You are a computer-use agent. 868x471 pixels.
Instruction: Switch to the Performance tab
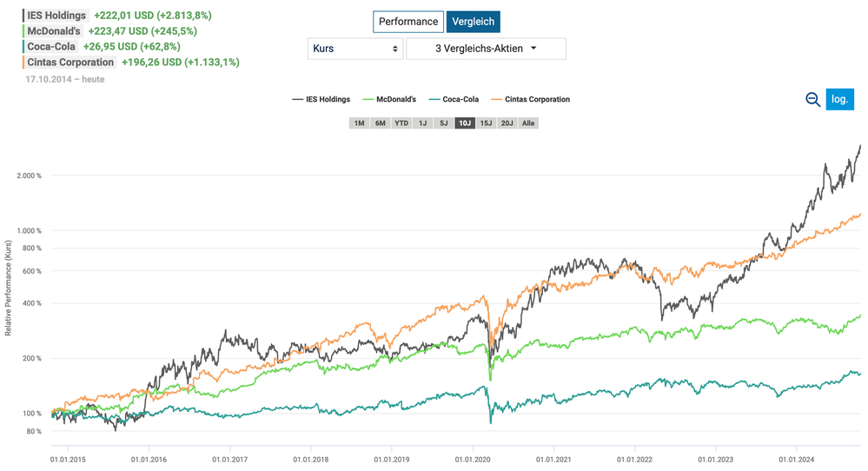click(408, 22)
